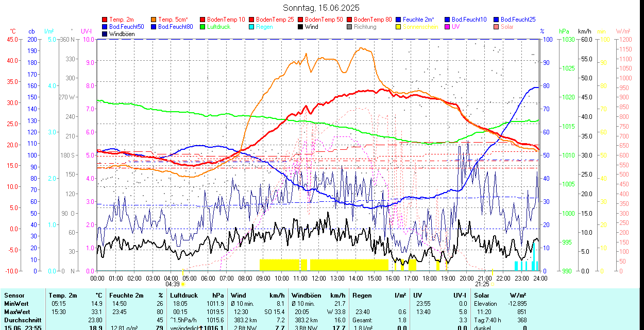Click the magenta UV legend swatch
The image size is (644, 330).
(448, 27)
